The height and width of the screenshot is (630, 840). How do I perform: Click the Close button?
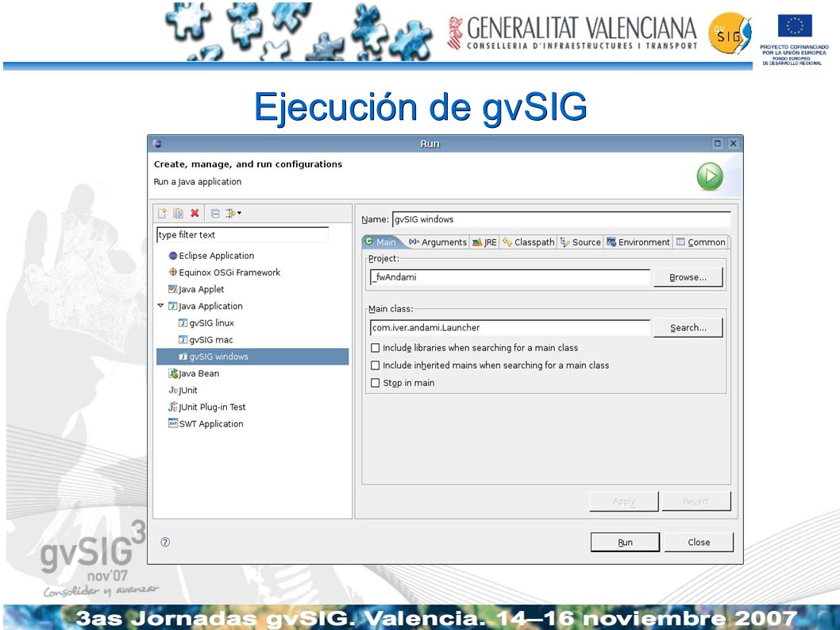(x=699, y=542)
